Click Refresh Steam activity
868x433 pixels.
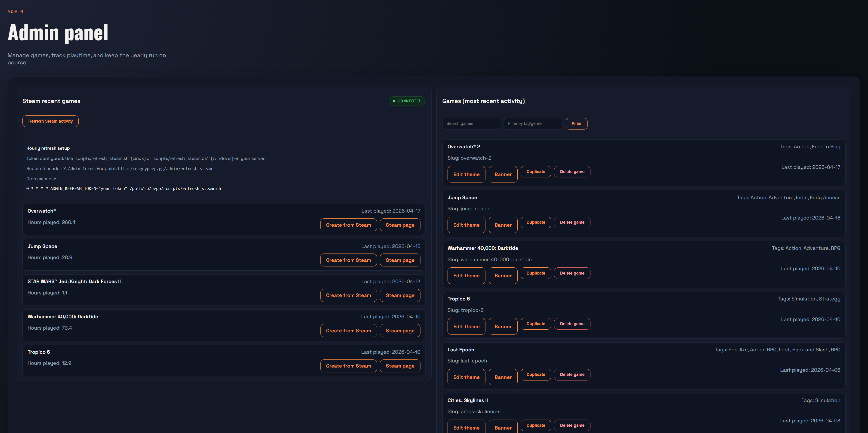(50, 121)
